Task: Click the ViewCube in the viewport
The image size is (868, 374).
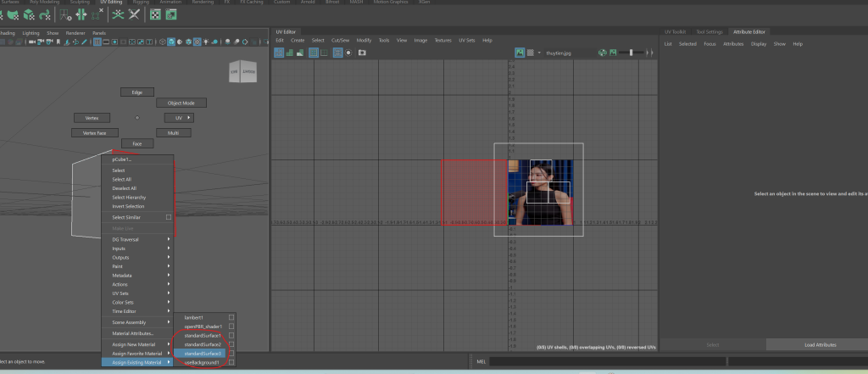Action: (x=241, y=73)
